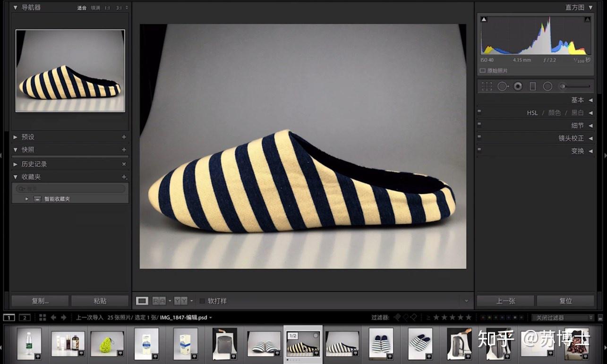Open Grid view from filmstrip bar
The width and height of the screenshot is (607, 364).
coord(43,317)
